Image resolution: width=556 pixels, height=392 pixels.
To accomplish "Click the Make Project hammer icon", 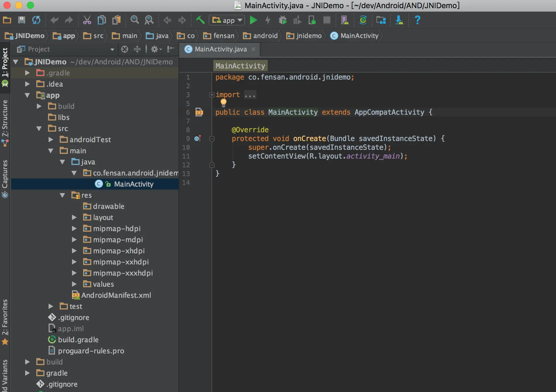I will tap(200, 20).
